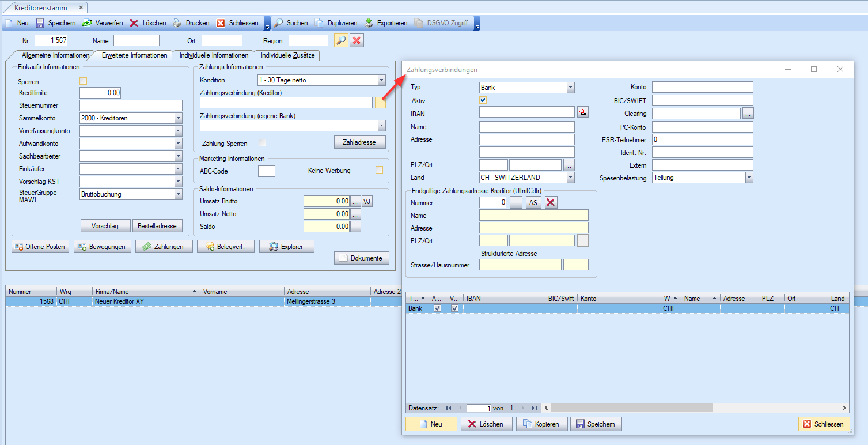Click the Exportieren toolbar icon
The image size is (868, 445).
(x=369, y=23)
